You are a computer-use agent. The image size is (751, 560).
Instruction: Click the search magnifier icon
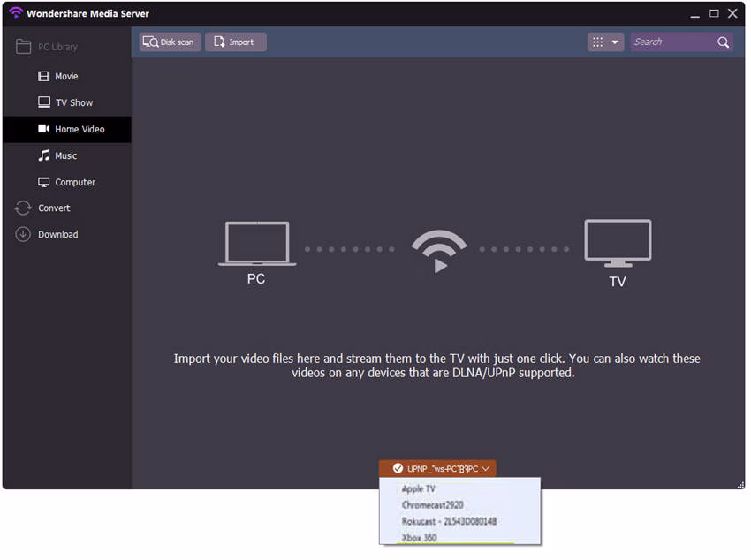click(x=723, y=42)
